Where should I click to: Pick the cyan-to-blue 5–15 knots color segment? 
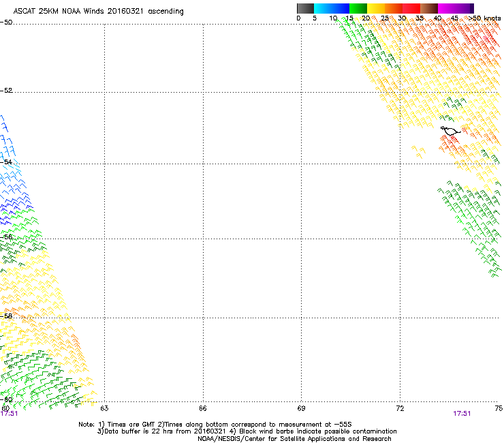(x=332, y=8)
